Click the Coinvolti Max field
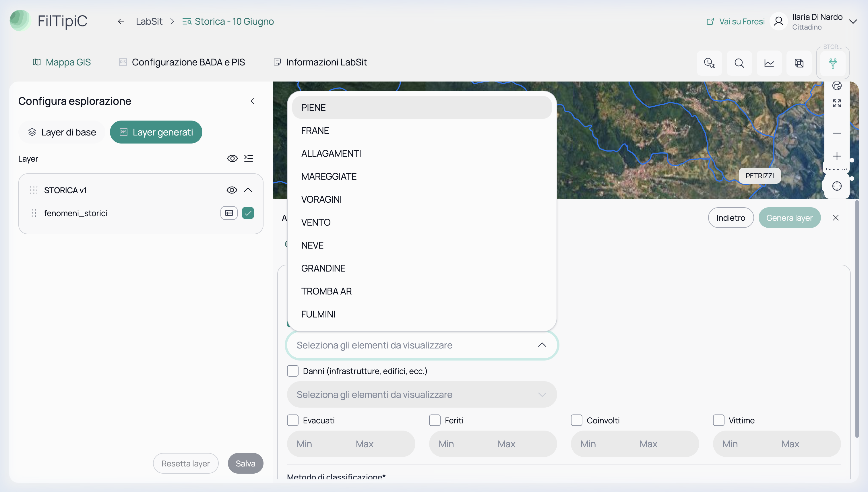This screenshot has height=492, width=868. coord(666,444)
